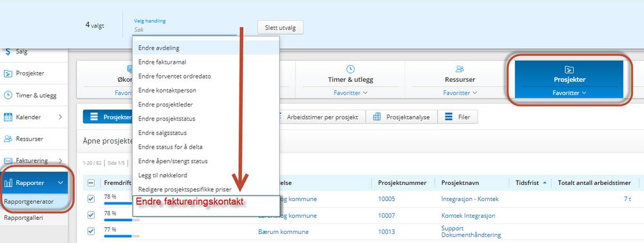The image size is (644, 243).
Task: Click the Kalender sidebar icon
Action: pyautogui.click(x=8, y=117)
